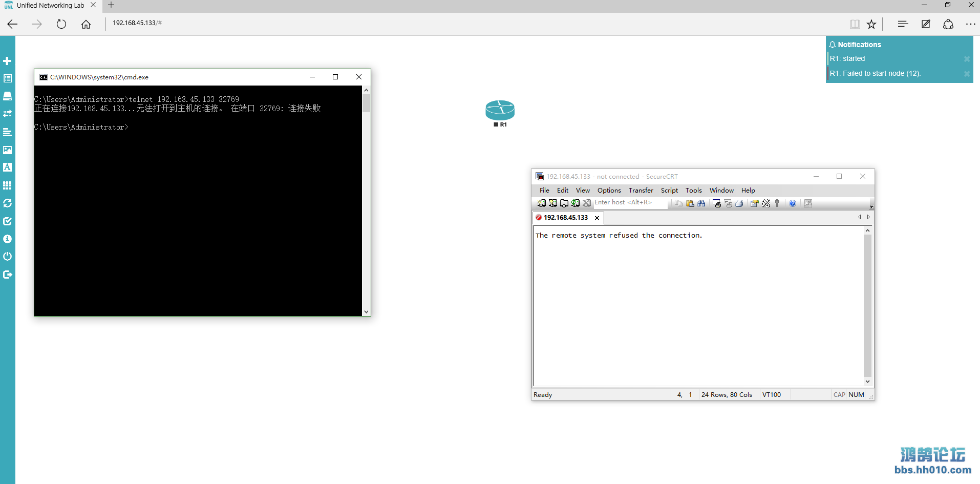Open SecureCRT toolbar overflow arrow
The image size is (980, 484).
click(x=871, y=206)
